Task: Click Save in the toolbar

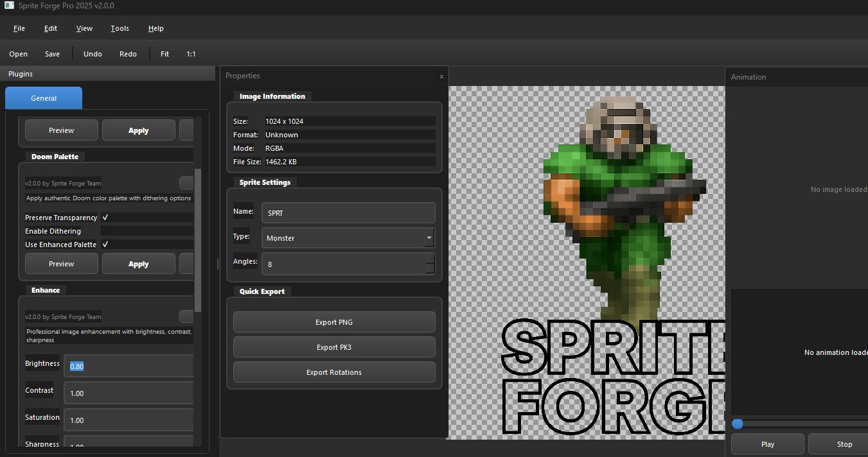Action: coord(53,54)
